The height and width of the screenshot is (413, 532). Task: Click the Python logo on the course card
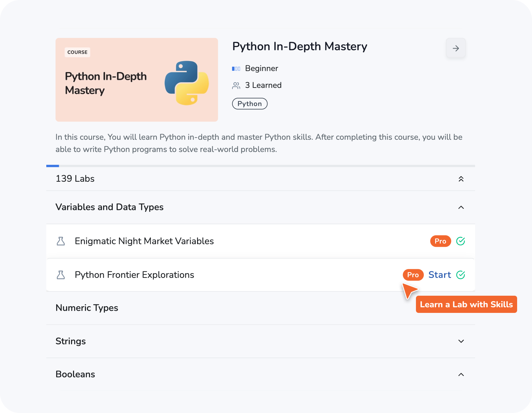(x=187, y=83)
